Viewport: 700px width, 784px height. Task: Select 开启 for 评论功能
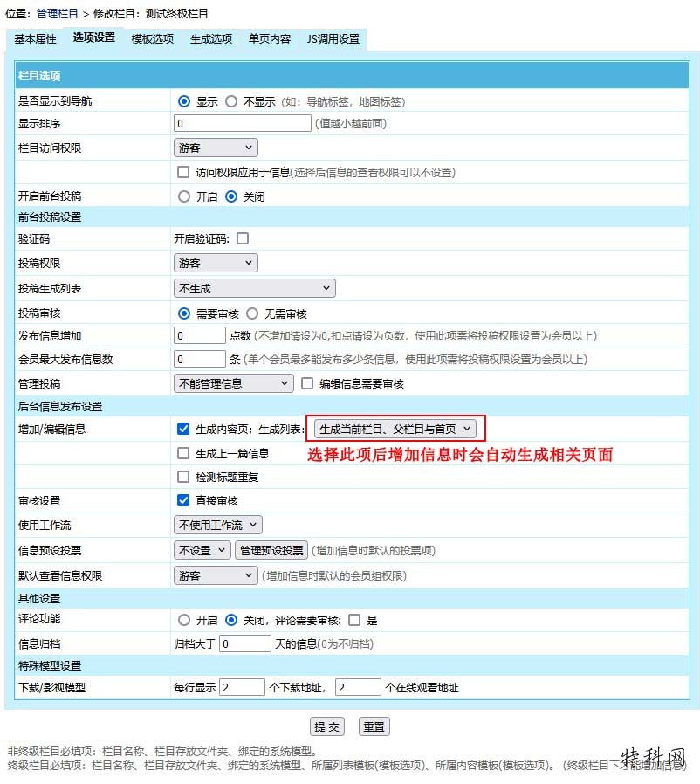point(184,620)
